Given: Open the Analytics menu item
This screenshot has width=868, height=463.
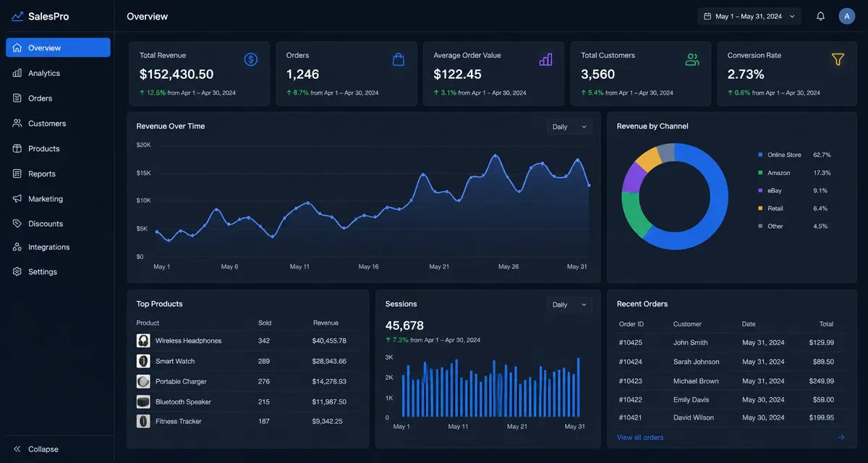Looking at the screenshot, I should point(58,73).
